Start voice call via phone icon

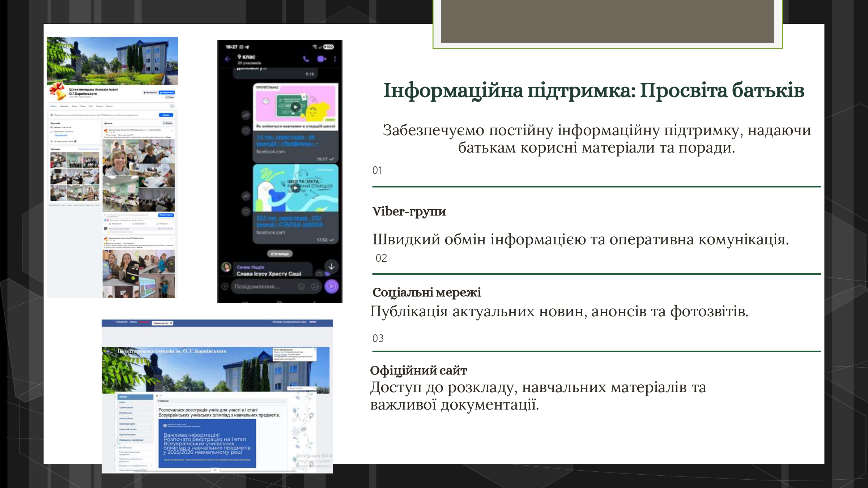tap(306, 59)
